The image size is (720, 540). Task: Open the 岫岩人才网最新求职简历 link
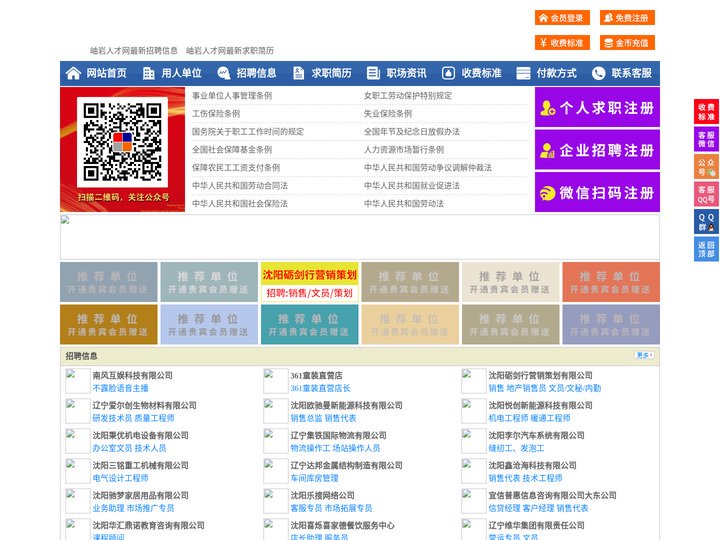230,51
